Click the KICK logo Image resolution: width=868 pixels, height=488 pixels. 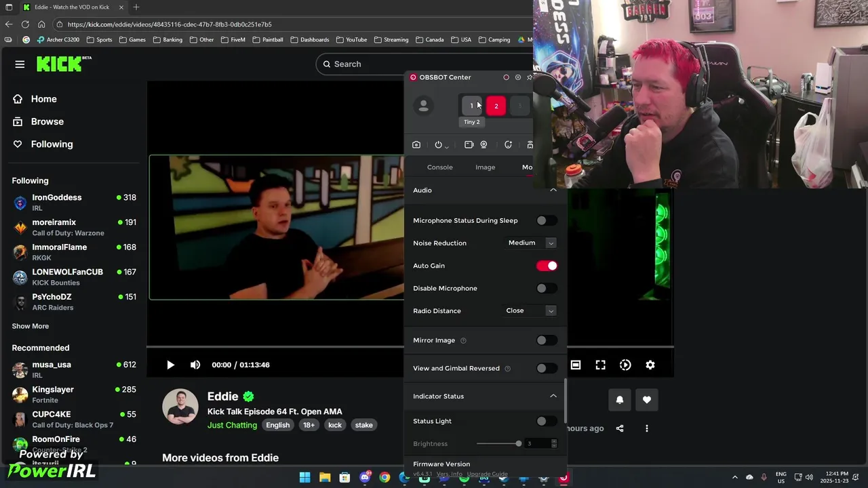tap(64, 64)
